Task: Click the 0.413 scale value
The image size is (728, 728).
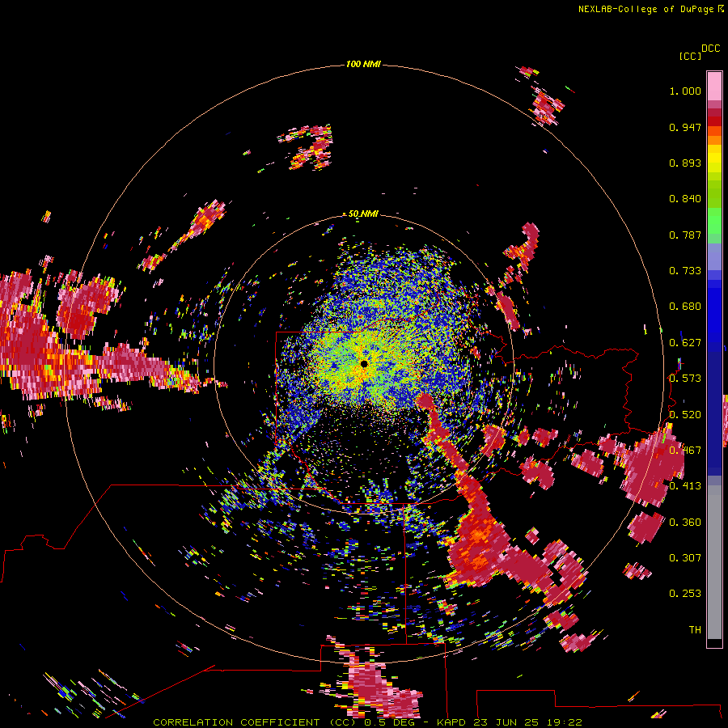Action: coord(685,486)
